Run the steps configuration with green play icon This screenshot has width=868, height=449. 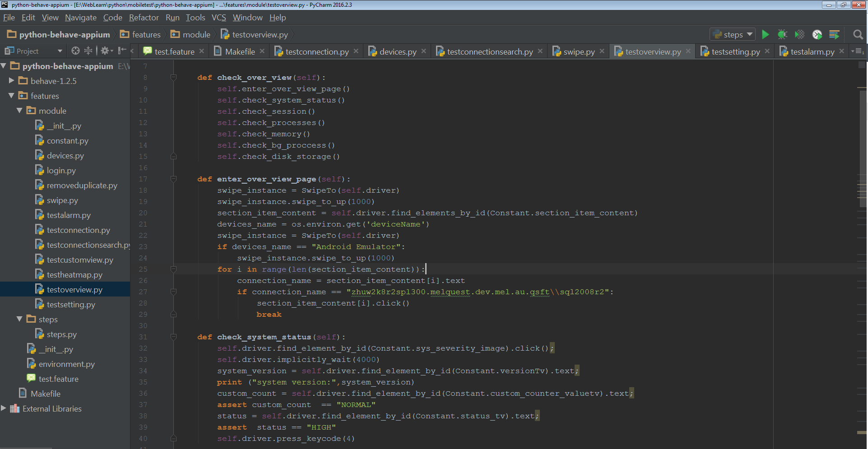(x=765, y=35)
